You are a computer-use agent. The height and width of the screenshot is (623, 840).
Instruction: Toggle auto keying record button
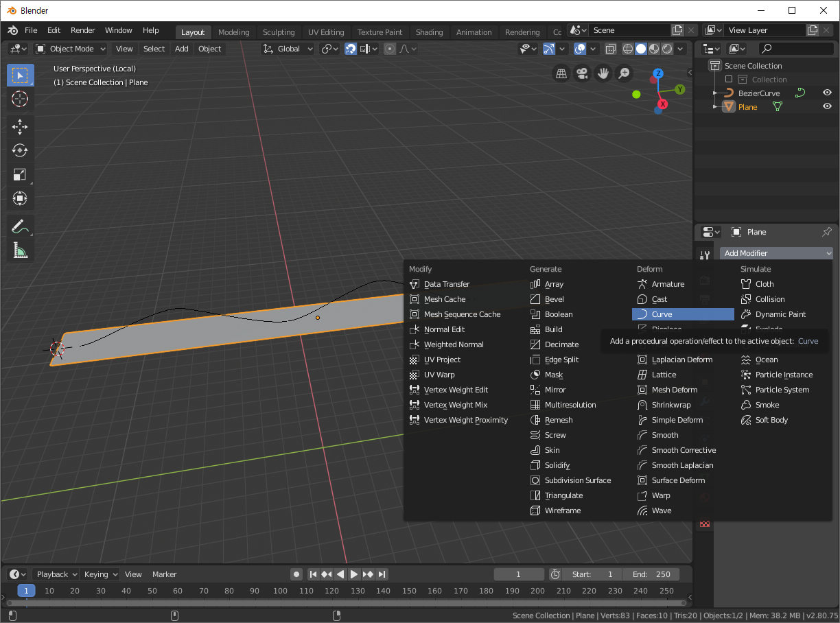(296, 574)
